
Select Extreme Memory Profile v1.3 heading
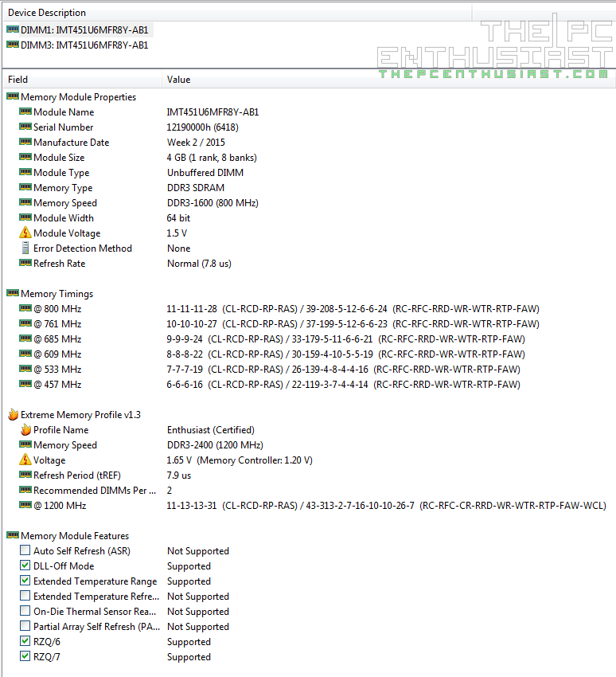click(x=80, y=415)
